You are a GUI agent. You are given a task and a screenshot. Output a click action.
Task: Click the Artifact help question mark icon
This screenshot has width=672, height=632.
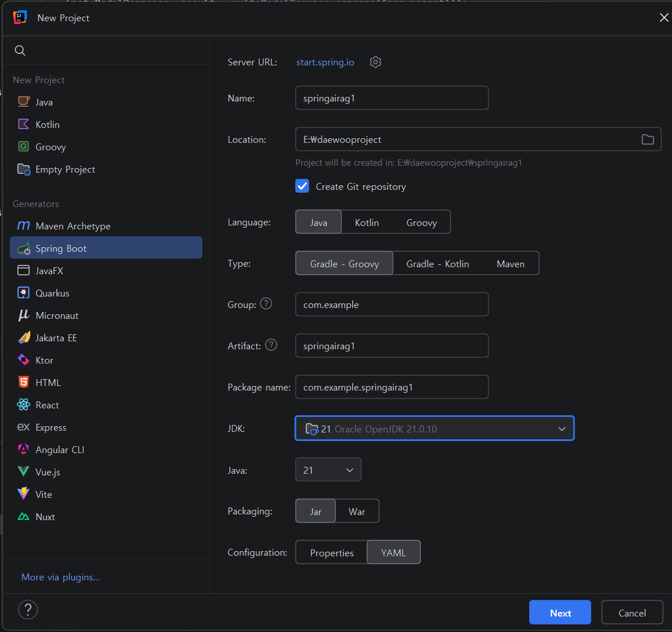click(x=271, y=345)
